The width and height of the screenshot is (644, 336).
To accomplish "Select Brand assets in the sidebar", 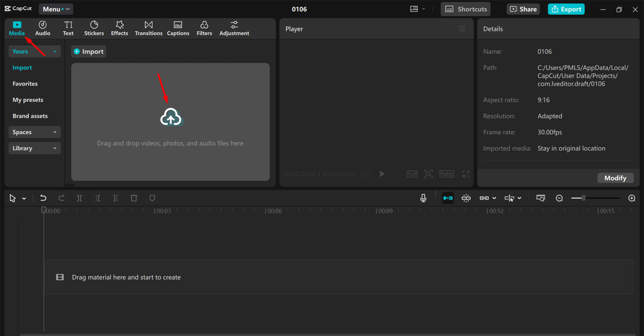I will [x=30, y=116].
